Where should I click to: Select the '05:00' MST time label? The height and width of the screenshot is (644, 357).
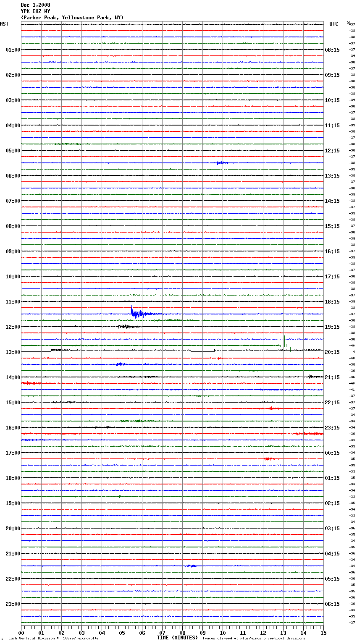click(13, 151)
